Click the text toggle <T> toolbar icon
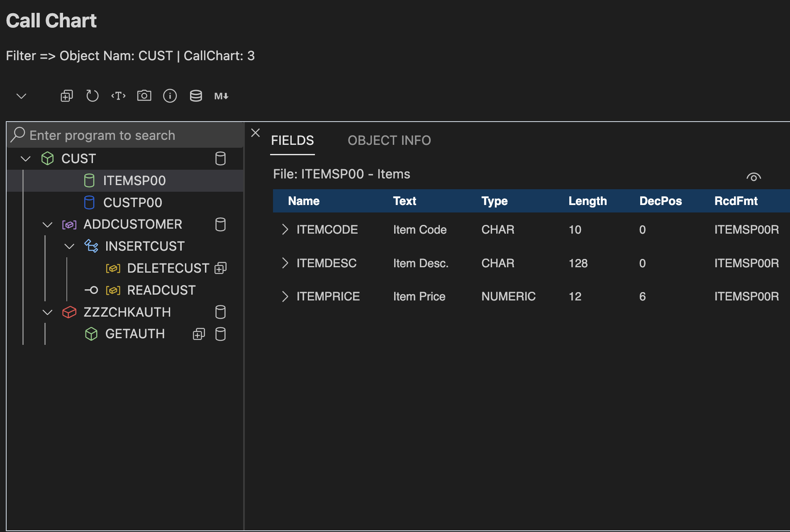Image resolution: width=790 pixels, height=532 pixels. 118,96
